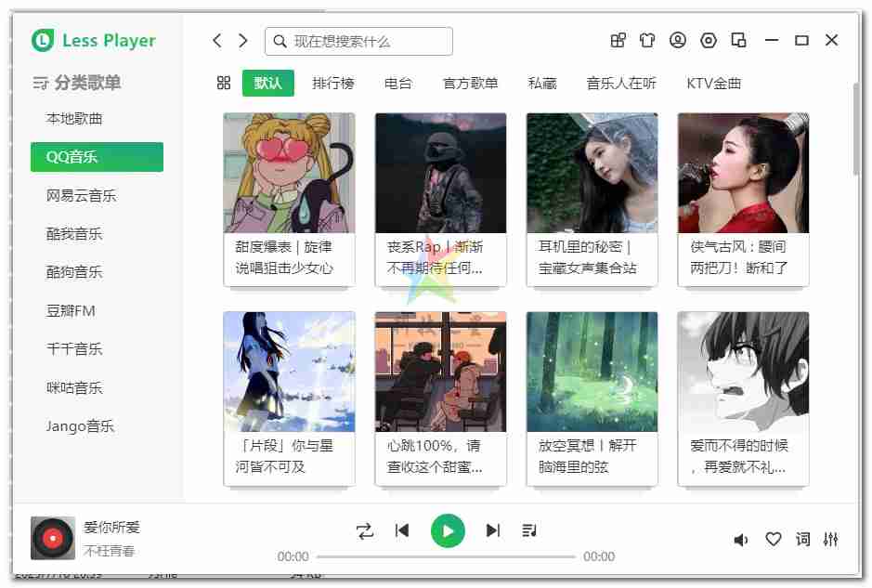Select the KTV金曲 tab

coord(713,83)
